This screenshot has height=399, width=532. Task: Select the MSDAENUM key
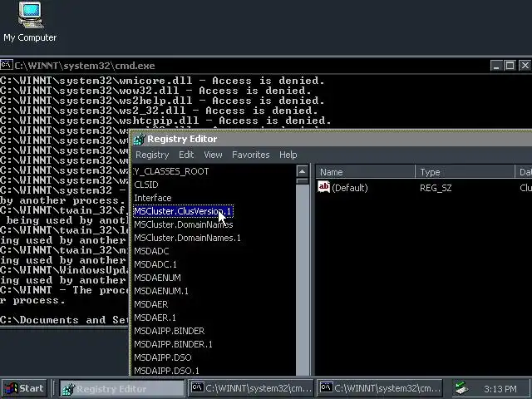click(157, 278)
